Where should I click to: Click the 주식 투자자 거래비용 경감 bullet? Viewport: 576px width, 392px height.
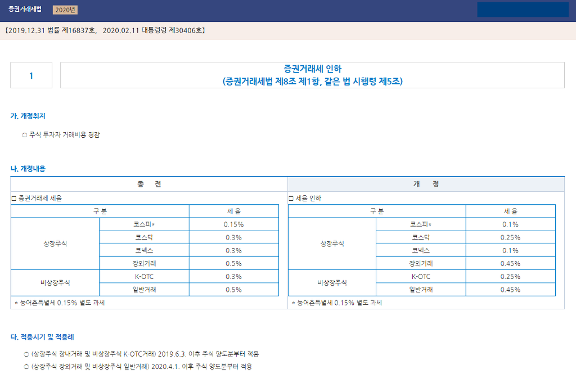61,135
